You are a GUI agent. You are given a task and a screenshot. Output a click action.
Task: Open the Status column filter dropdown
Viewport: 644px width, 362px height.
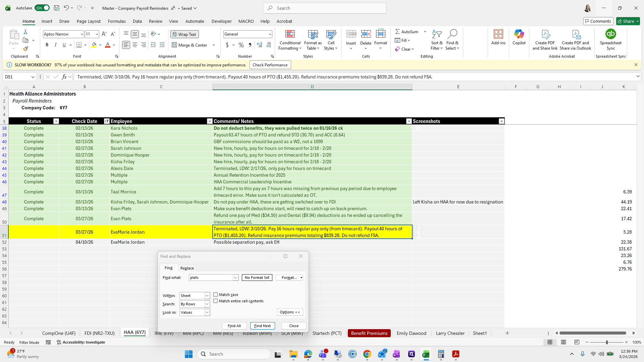(x=56, y=121)
